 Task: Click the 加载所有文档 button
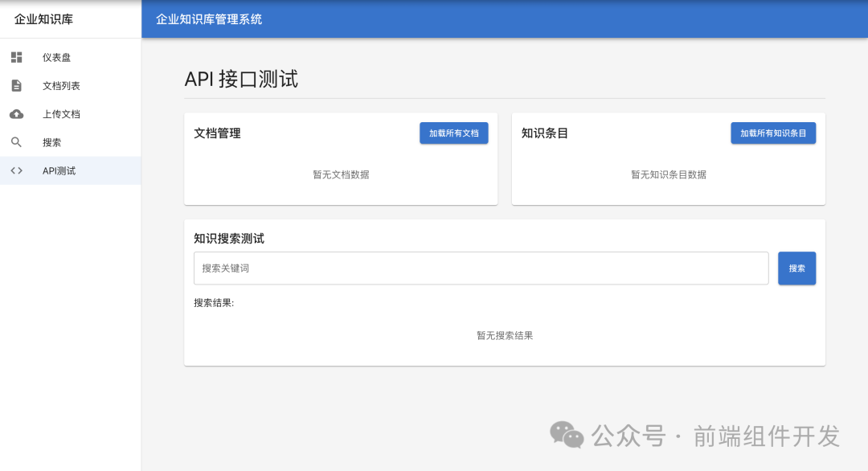(454, 133)
